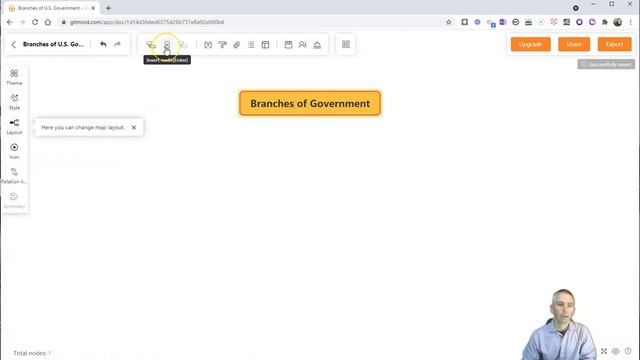Click the fullscreen icon at bottom right

[604, 351]
